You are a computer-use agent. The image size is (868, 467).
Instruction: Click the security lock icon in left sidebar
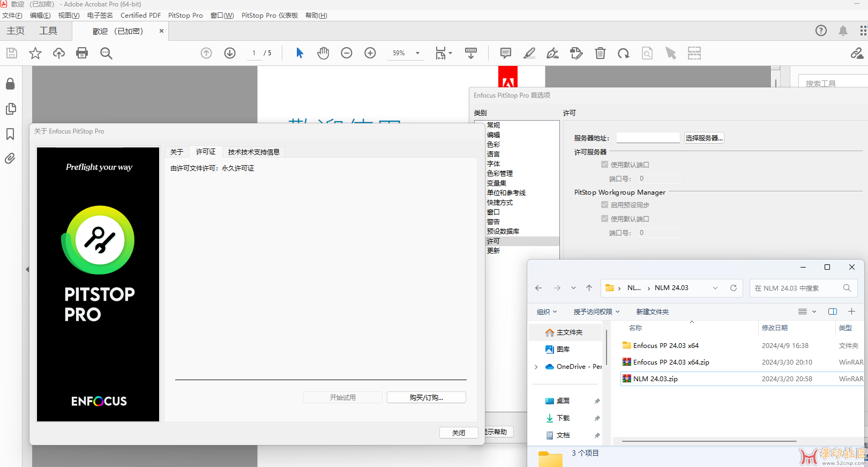(10, 84)
